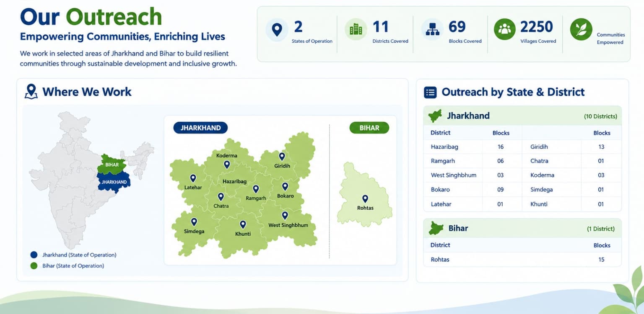Click the people group icon for Villages Covered
Screen dimensions: 644x314
(x=505, y=29)
